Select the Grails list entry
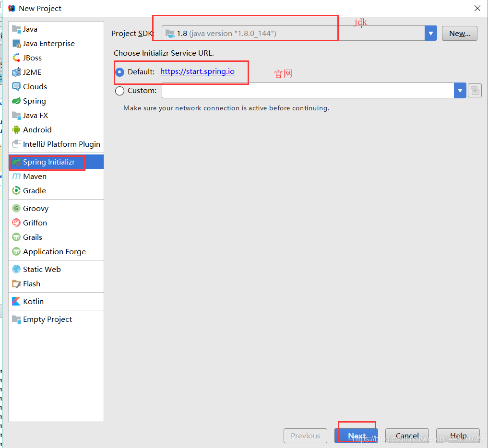Viewport: 488px width, 448px height. tap(56, 237)
